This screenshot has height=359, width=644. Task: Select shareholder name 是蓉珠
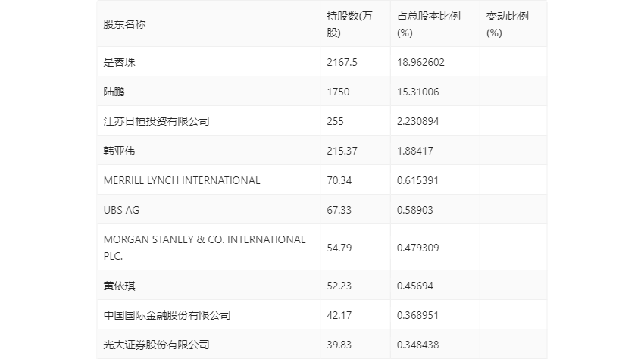pyautogui.click(x=119, y=62)
